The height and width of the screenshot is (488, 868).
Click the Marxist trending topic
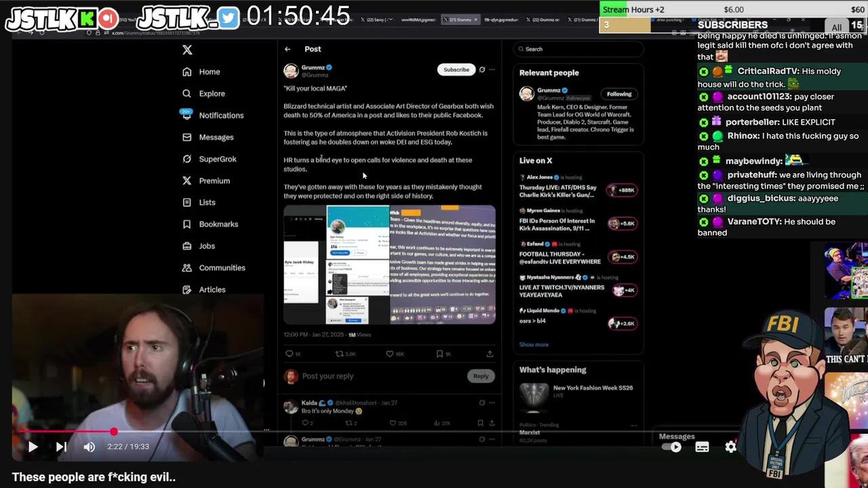[x=530, y=432]
